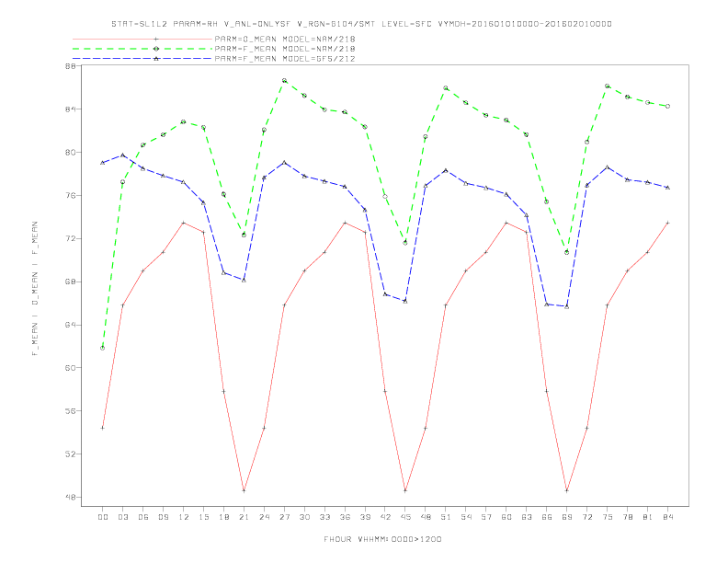The height and width of the screenshot is (563, 728).
Task: Click the x-axis tick label 03
Action: (122, 517)
